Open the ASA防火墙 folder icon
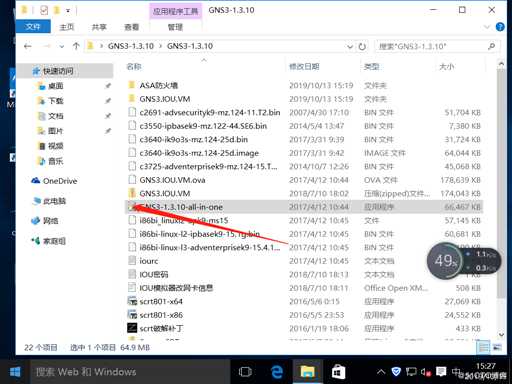This screenshot has width=512, height=384. point(132,85)
